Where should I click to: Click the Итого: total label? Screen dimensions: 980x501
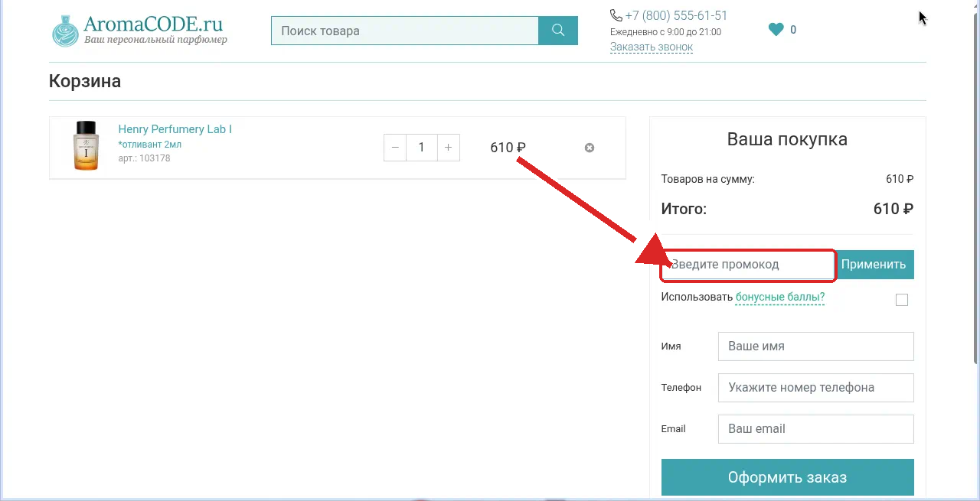coord(684,209)
